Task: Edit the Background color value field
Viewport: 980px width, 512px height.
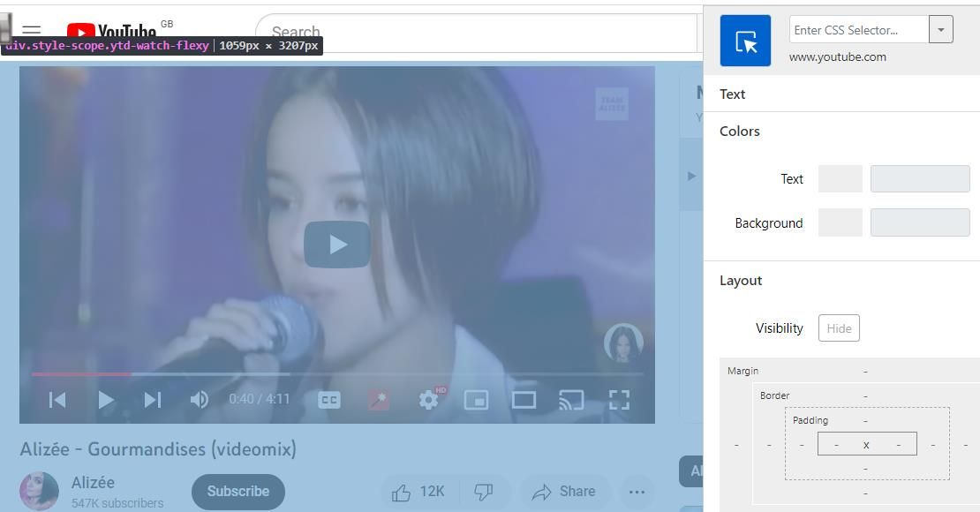Action: pyautogui.click(x=920, y=222)
